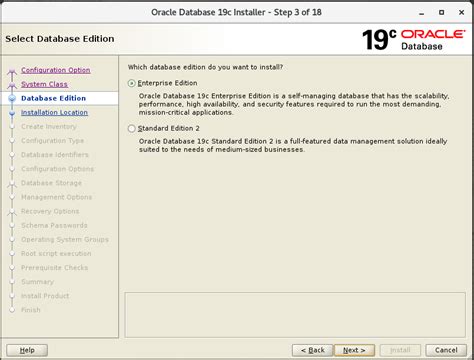Click the Install Product step label
The width and height of the screenshot is (474, 360).
[x=45, y=296]
